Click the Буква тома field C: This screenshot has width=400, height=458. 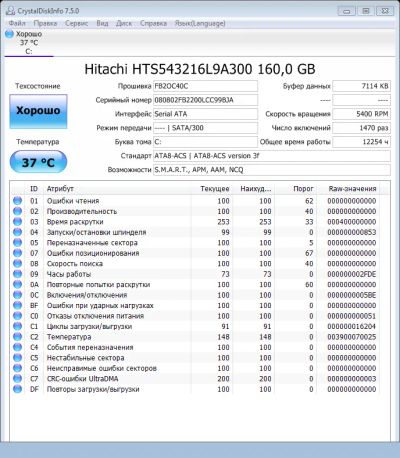click(205, 142)
